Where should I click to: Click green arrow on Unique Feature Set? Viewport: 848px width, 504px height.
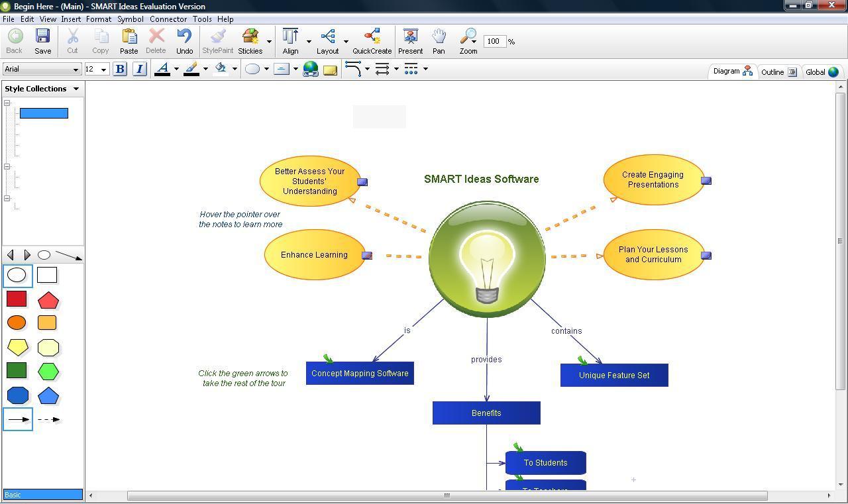pos(582,361)
